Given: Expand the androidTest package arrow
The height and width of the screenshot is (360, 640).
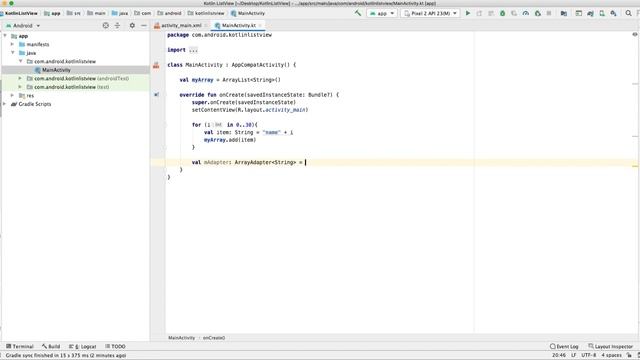Looking at the screenshot, I should [x=20, y=78].
